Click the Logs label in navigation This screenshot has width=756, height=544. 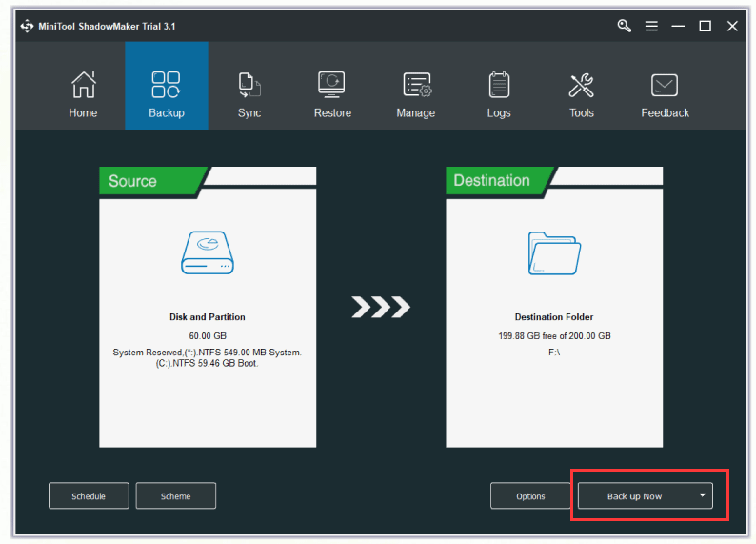click(x=499, y=112)
